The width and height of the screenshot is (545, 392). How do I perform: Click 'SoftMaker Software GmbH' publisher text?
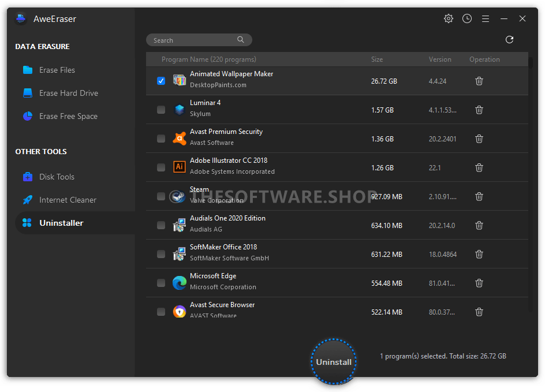tap(229, 258)
